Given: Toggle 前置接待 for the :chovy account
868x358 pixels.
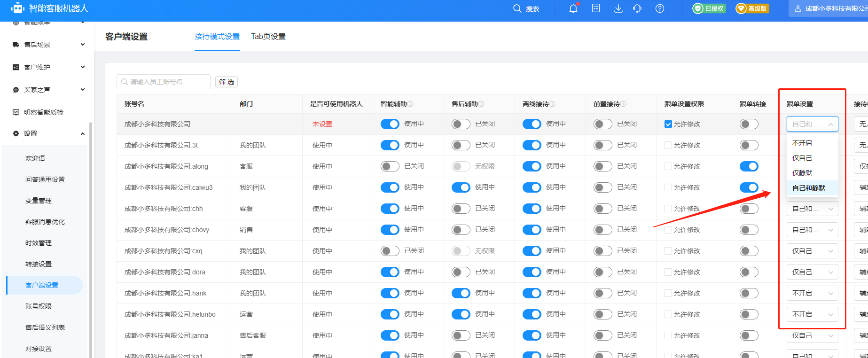Looking at the screenshot, I should [602, 230].
